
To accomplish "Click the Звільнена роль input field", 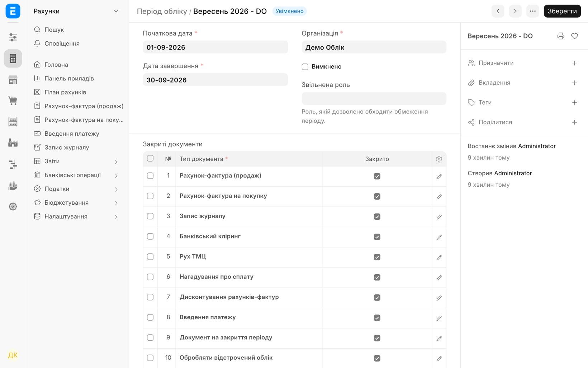I will [374, 98].
